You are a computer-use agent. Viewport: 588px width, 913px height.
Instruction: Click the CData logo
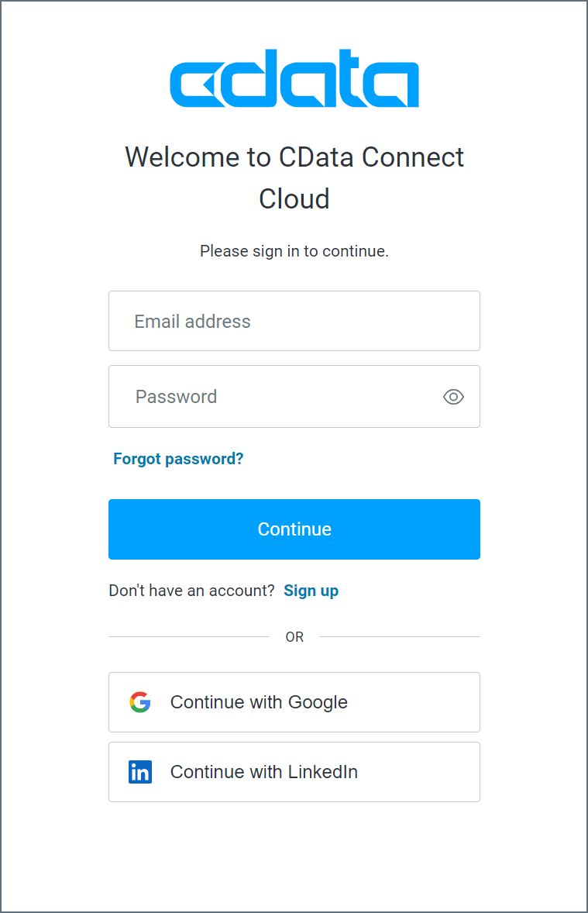pos(294,78)
